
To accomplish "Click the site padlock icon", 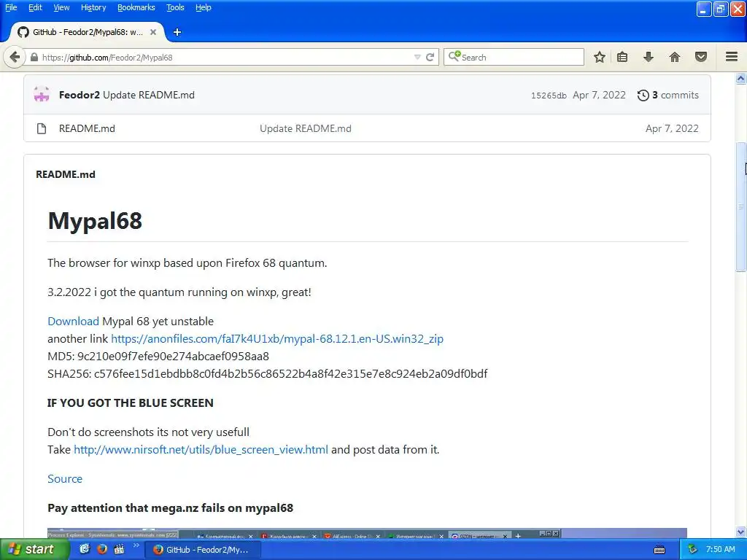I will point(34,57).
